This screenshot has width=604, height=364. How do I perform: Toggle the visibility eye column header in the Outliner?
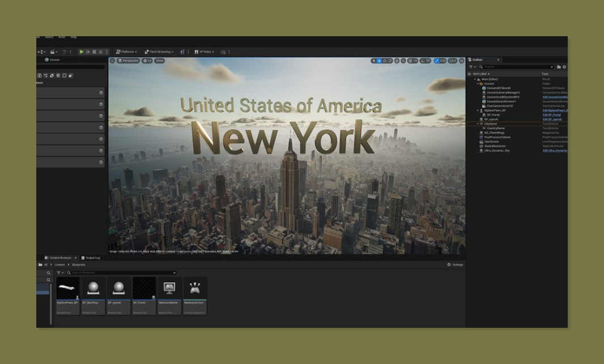coord(469,74)
